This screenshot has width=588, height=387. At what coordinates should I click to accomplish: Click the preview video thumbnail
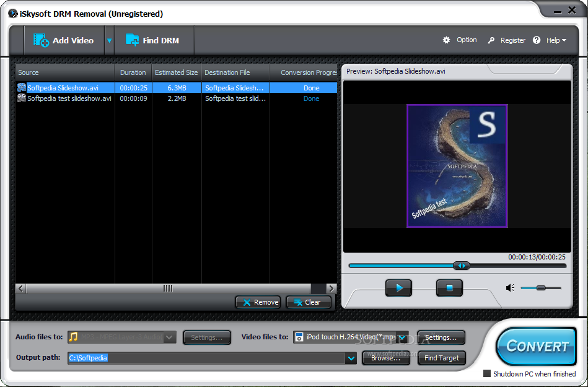pos(457,166)
